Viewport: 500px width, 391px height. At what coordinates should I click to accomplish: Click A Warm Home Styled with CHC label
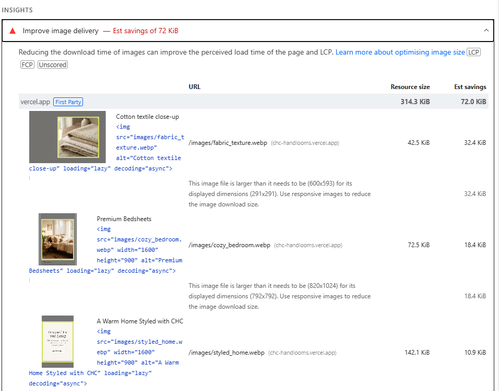(140, 321)
